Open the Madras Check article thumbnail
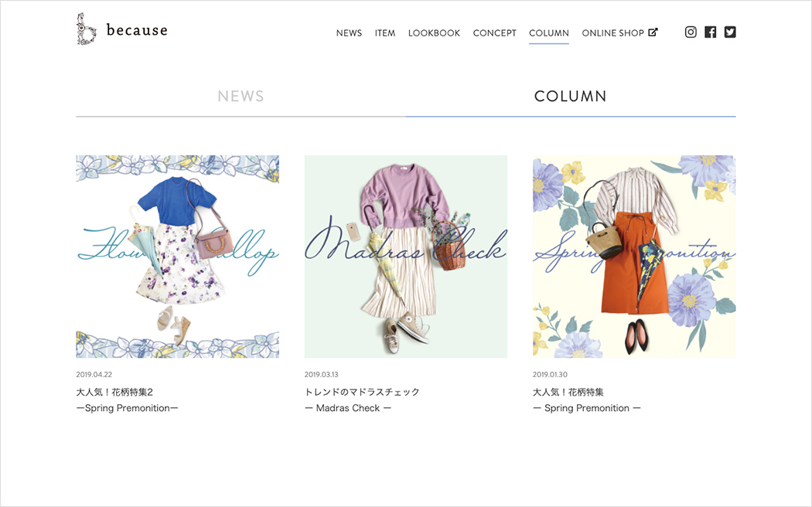Image resolution: width=812 pixels, height=507 pixels. click(x=406, y=257)
